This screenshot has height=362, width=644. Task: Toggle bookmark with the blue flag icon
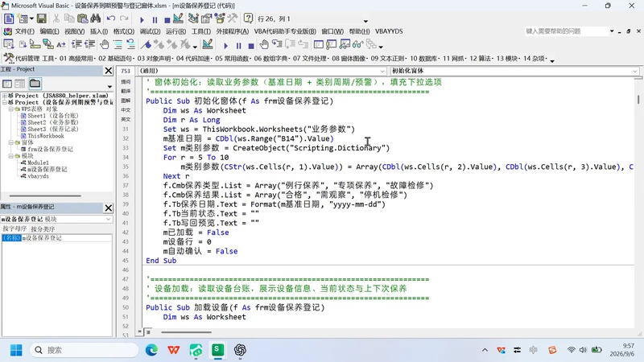tap(146, 44)
